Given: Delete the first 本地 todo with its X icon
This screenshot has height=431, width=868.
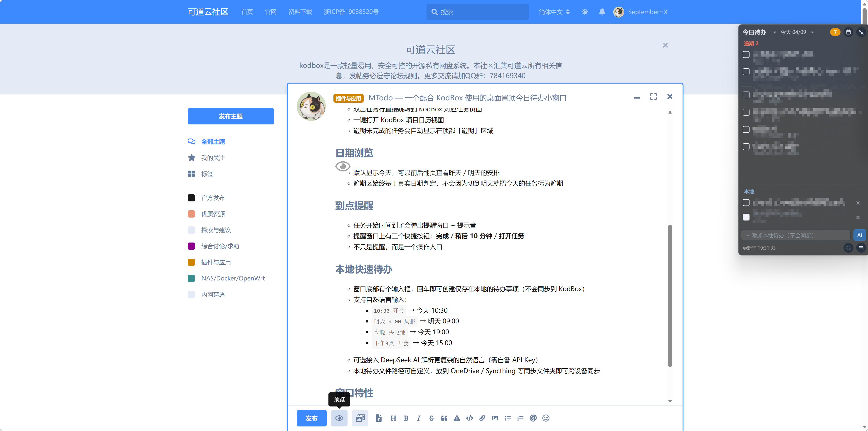Looking at the screenshot, I should pyautogui.click(x=858, y=203).
